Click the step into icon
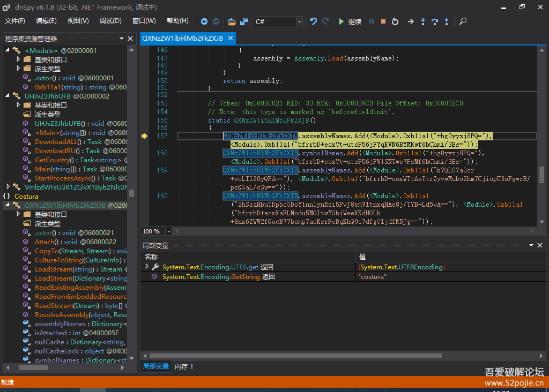 point(423,21)
